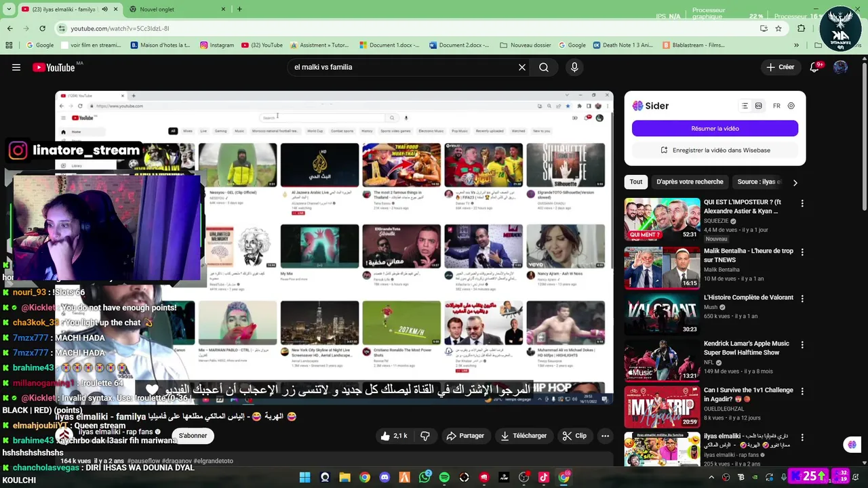Open Blablastream - Films bookmark
The height and width of the screenshot is (488, 868).
tap(693, 45)
